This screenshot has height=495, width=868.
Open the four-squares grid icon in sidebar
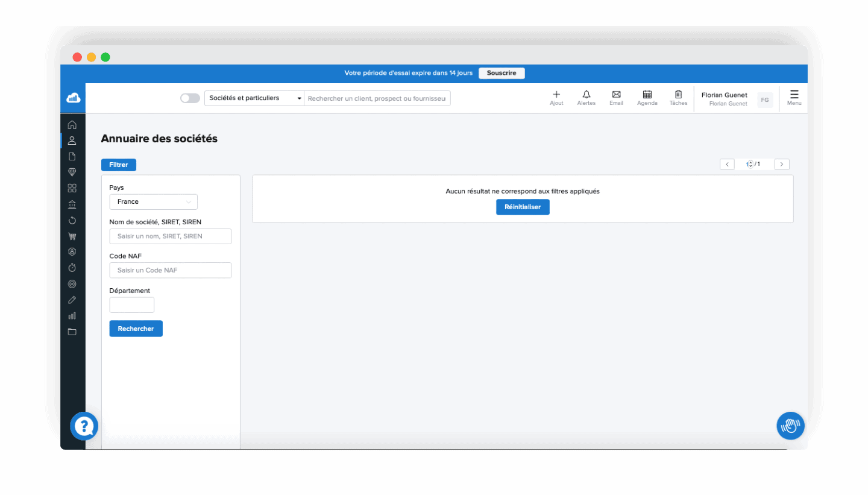pos(72,188)
